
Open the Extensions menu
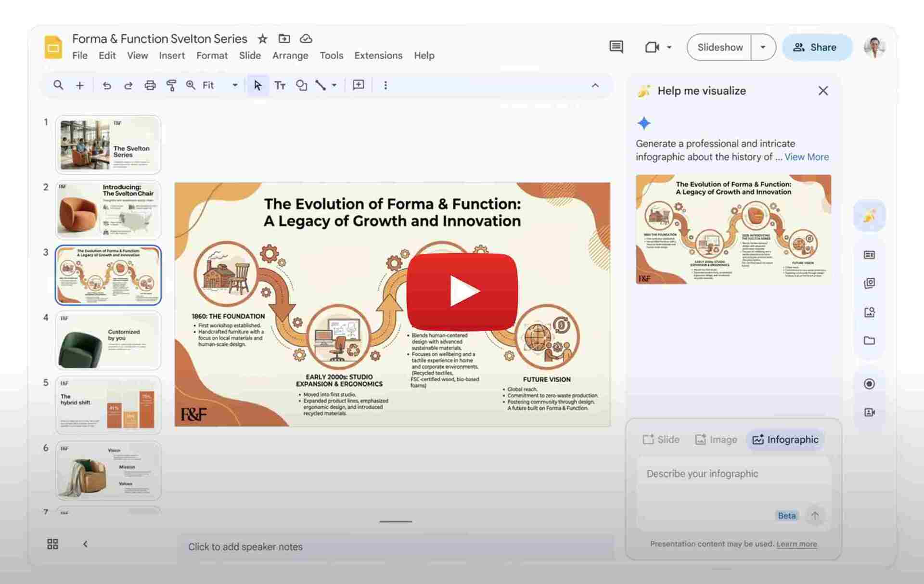click(x=378, y=55)
